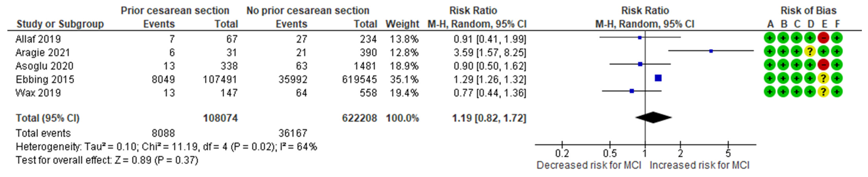Click the yellow question-mark circle for Aragie 2021

tap(810, 51)
